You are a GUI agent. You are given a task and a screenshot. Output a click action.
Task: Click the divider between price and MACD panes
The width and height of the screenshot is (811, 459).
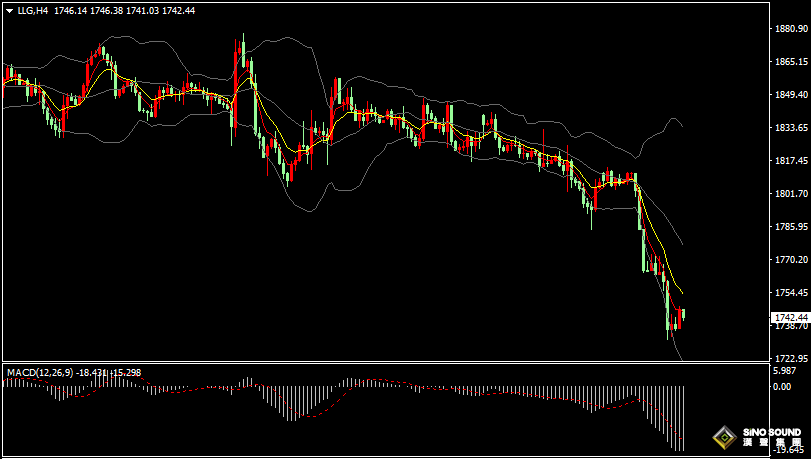click(x=386, y=362)
